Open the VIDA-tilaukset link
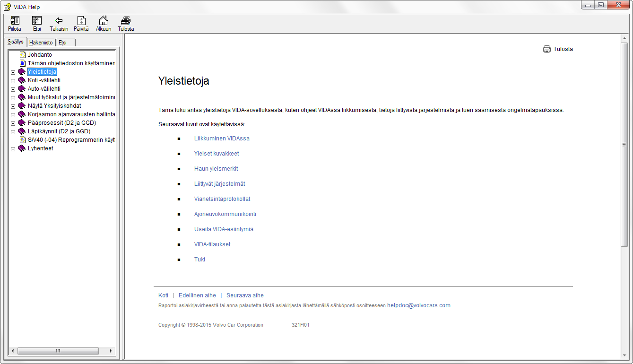The height and width of the screenshot is (364, 633). [212, 244]
